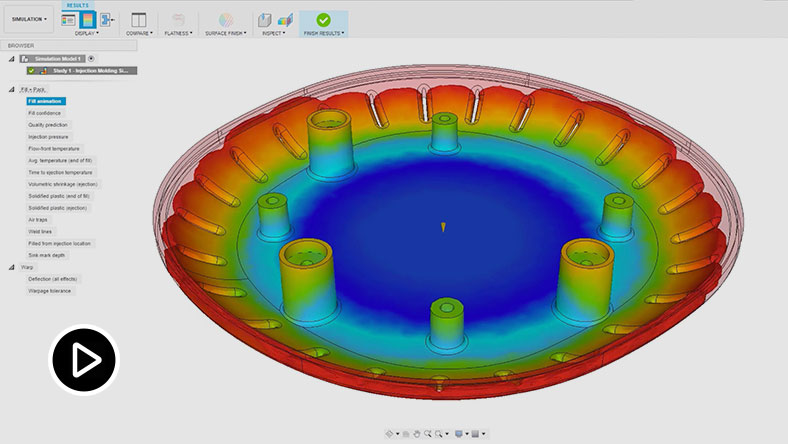The image size is (788, 444).
Task: Click the Flatness tool icon
Action: (x=179, y=19)
